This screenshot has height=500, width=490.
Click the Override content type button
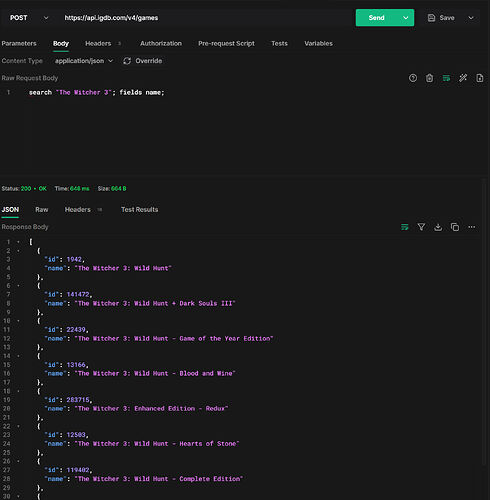[x=143, y=61]
